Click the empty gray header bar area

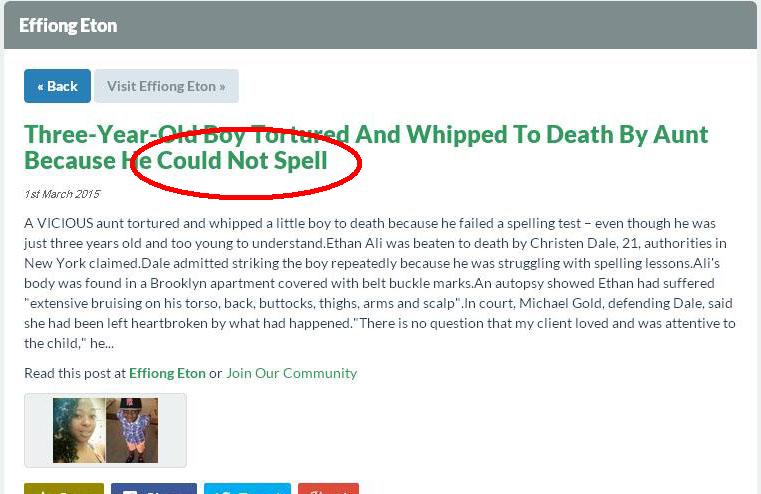pos(437,25)
